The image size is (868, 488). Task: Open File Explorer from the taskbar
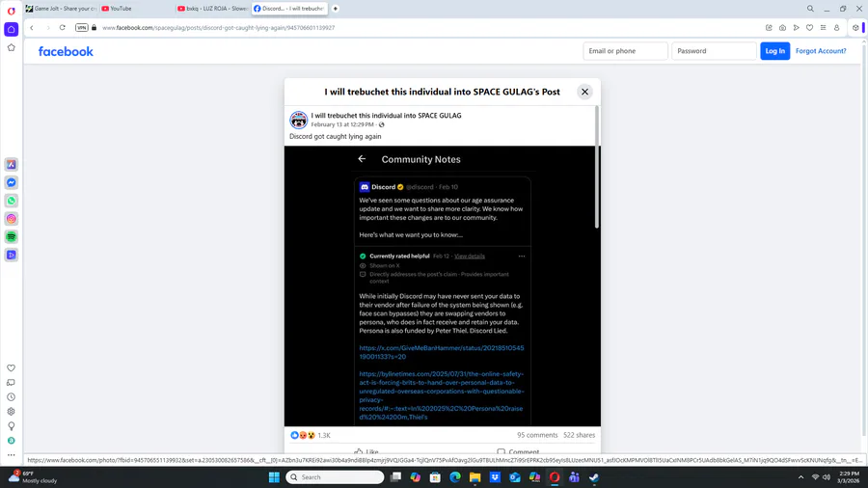coord(475,477)
